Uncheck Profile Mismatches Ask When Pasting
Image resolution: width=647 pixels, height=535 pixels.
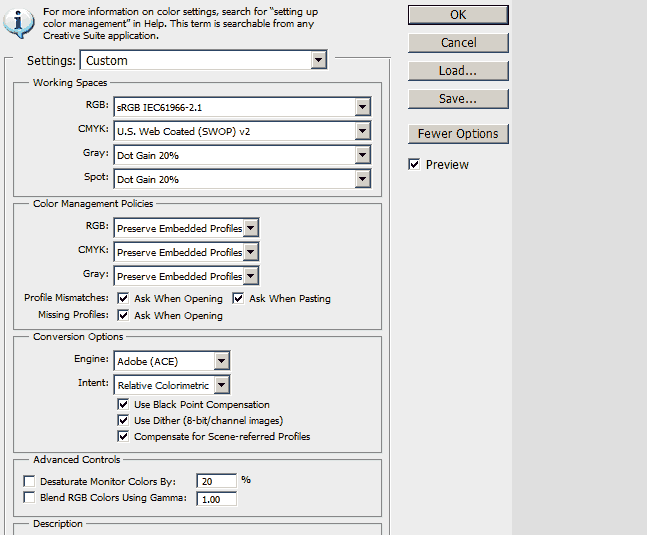239,298
